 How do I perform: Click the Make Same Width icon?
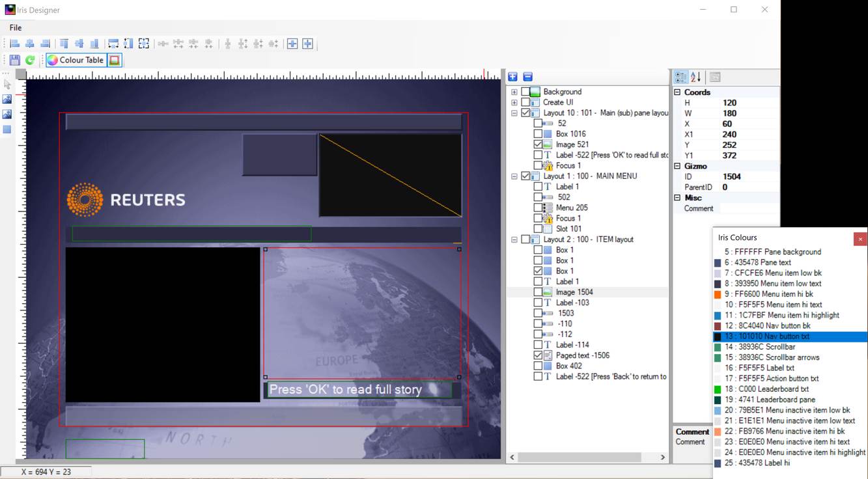point(113,44)
